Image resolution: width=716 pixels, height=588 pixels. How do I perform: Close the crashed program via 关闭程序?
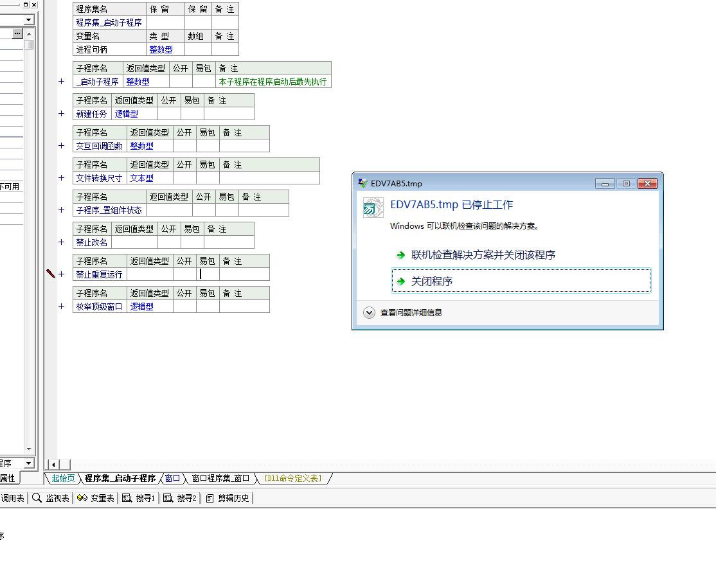(x=521, y=281)
